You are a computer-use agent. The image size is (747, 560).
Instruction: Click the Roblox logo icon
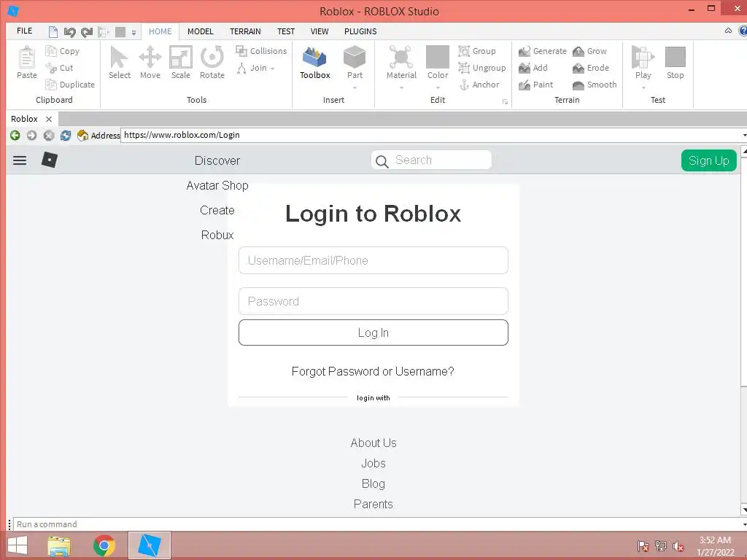click(x=50, y=160)
